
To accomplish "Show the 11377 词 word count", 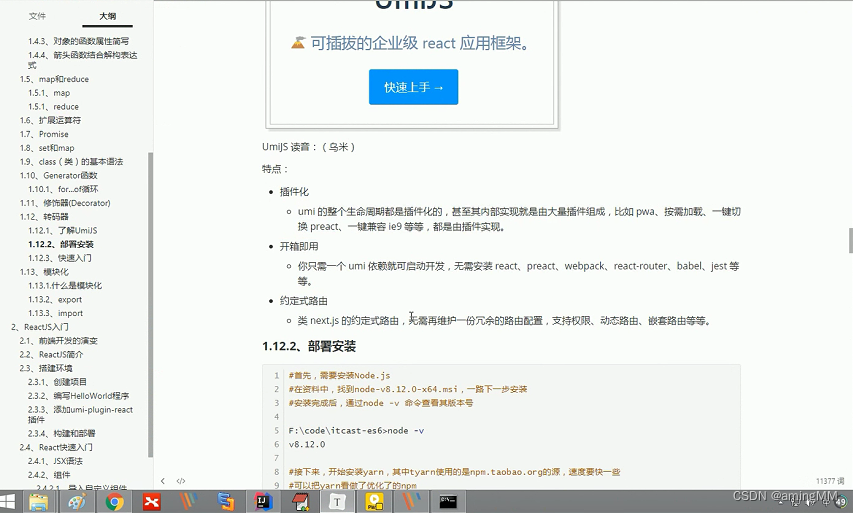I will click(830, 481).
